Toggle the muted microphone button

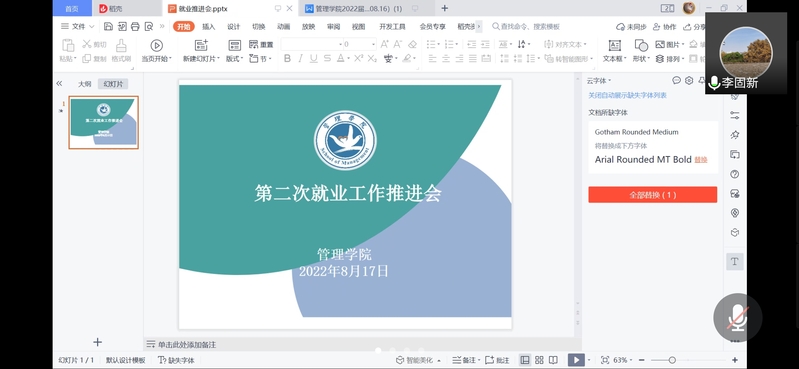pyautogui.click(x=737, y=318)
